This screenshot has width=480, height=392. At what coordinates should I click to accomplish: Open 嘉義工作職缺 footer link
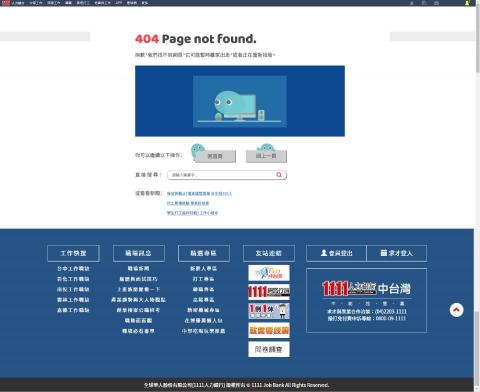[x=73, y=310]
